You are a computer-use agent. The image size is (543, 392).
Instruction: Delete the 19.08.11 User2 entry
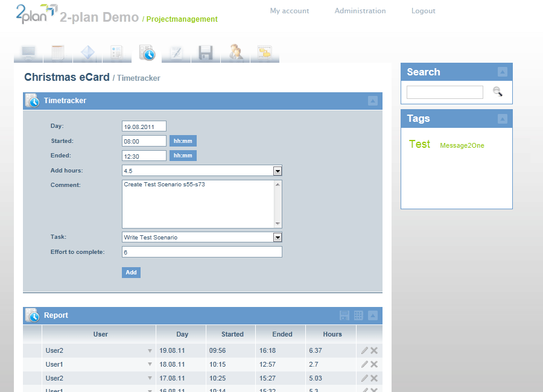[x=374, y=350]
